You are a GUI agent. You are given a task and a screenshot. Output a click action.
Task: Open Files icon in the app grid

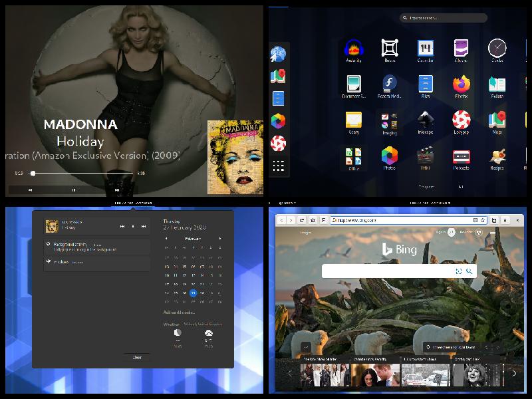click(x=426, y=87)
